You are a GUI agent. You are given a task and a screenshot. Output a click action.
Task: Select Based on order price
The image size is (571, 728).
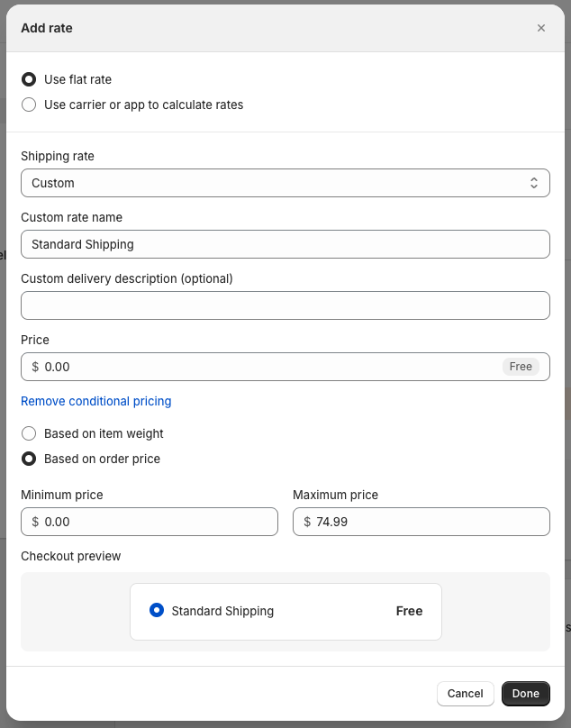[29, 459]
